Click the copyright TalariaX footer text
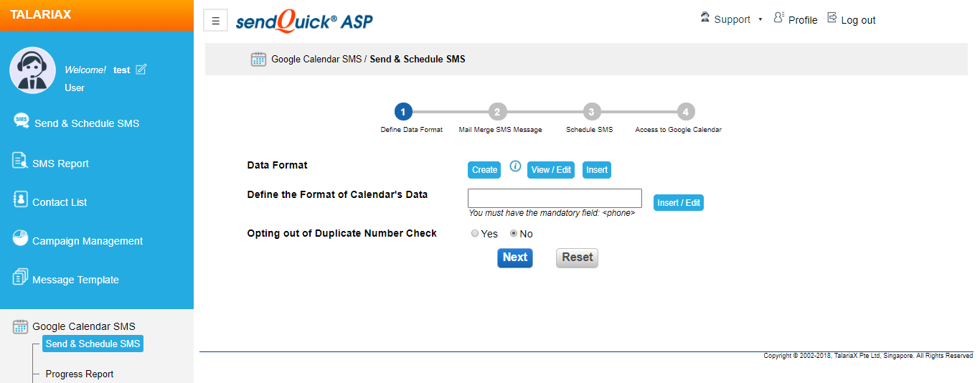The height and width of the screenshot is (383, 980). 868,356
